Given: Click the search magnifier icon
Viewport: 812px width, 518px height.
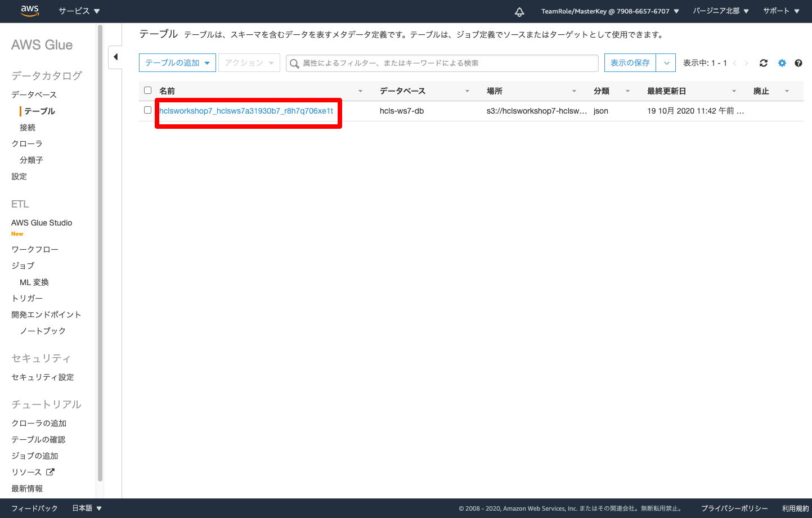Looking at the screenshot, I should point(294,64).
